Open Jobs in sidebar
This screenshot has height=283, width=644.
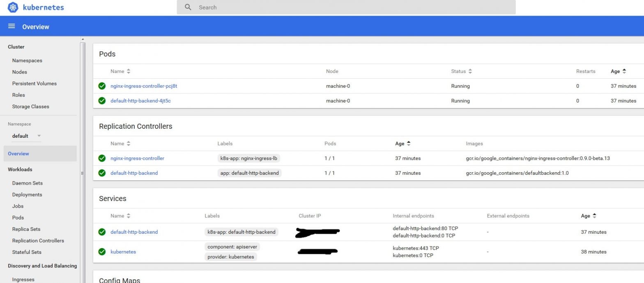(x=18, y=206)
